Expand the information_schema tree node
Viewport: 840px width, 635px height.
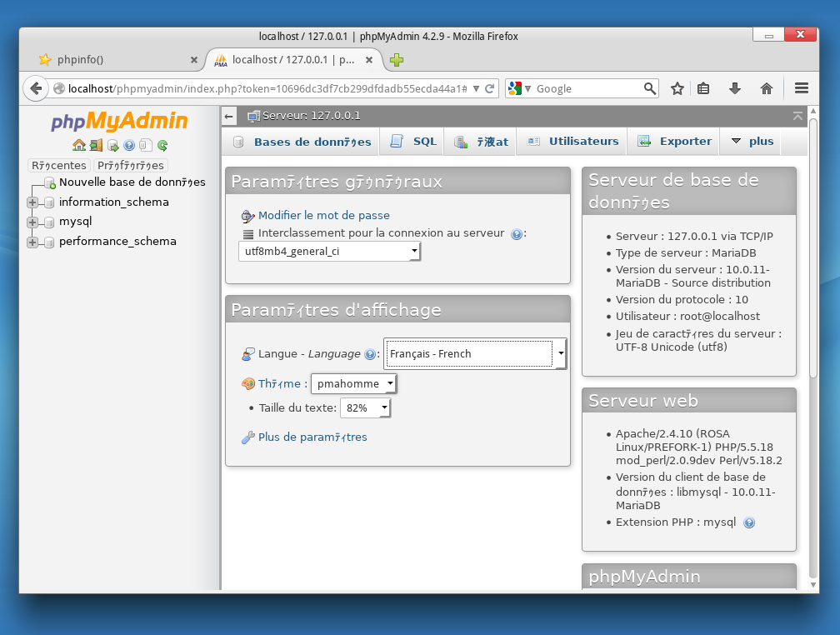tap(32, 202)
